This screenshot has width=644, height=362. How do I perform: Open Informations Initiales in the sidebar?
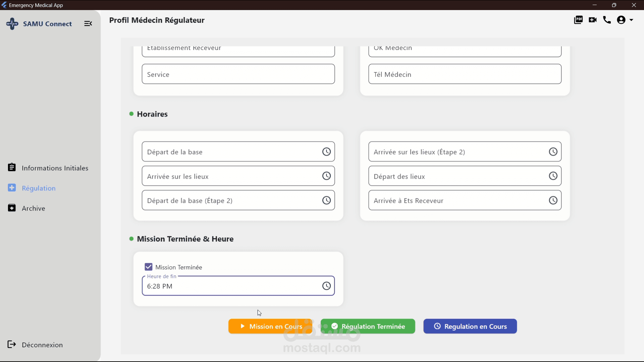(x=48, y=168)
